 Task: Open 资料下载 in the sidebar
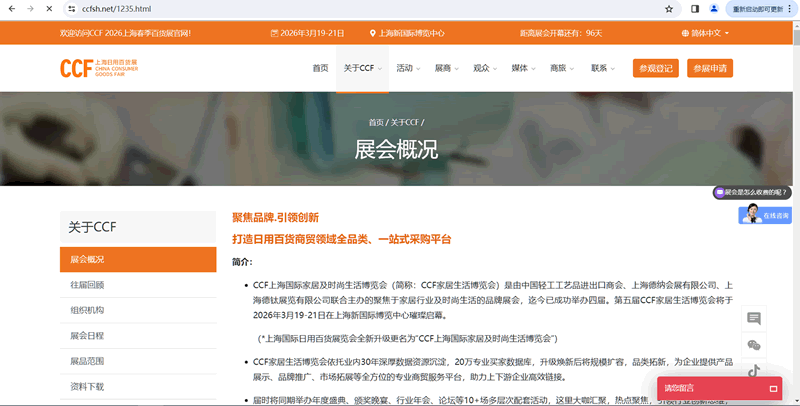coord(87,386)
